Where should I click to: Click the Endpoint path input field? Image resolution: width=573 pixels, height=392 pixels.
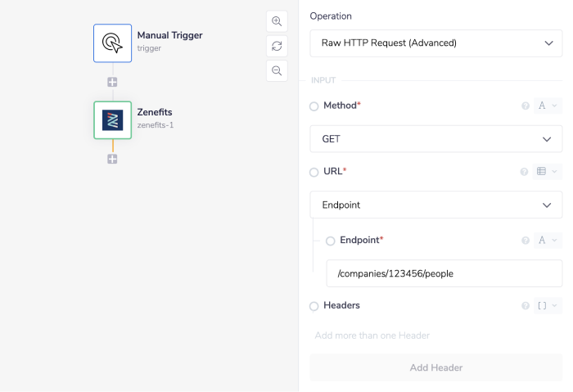tap(444, 273)
